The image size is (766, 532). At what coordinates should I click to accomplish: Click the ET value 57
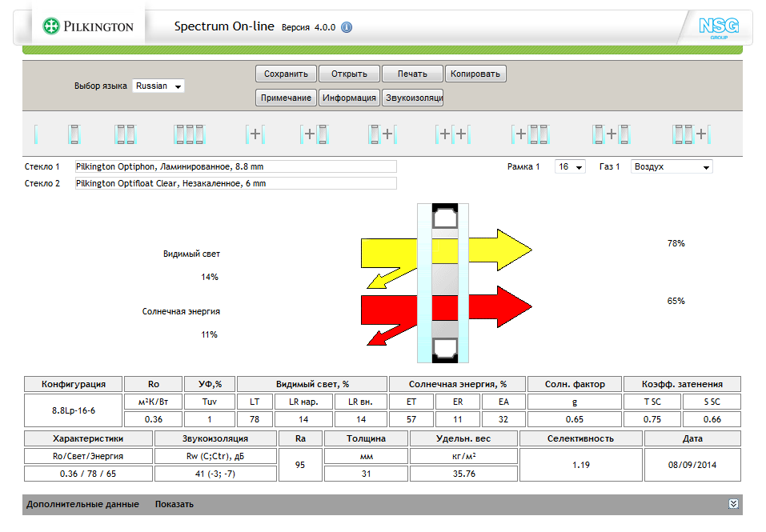tap(411, 419)
